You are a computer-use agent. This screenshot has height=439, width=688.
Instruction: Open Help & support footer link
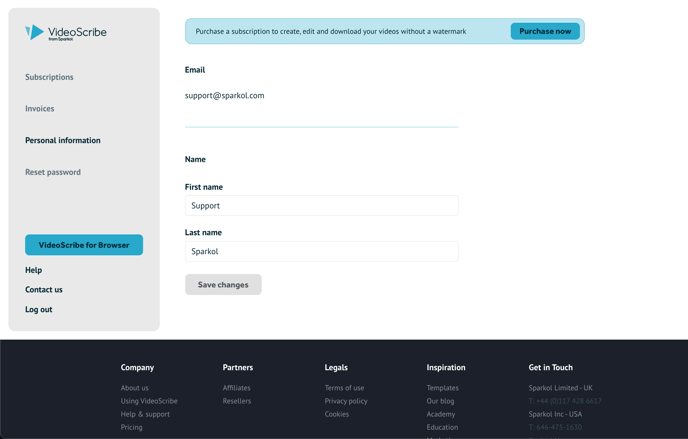point(145,414)
